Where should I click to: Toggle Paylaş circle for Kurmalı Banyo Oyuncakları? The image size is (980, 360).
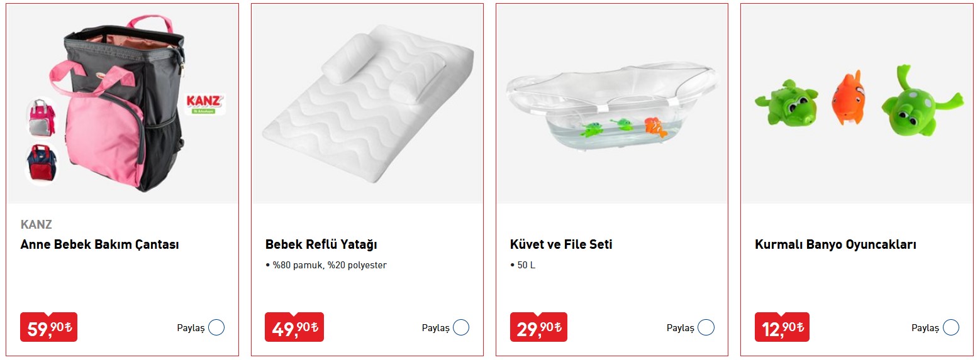[x=951, y=327]
